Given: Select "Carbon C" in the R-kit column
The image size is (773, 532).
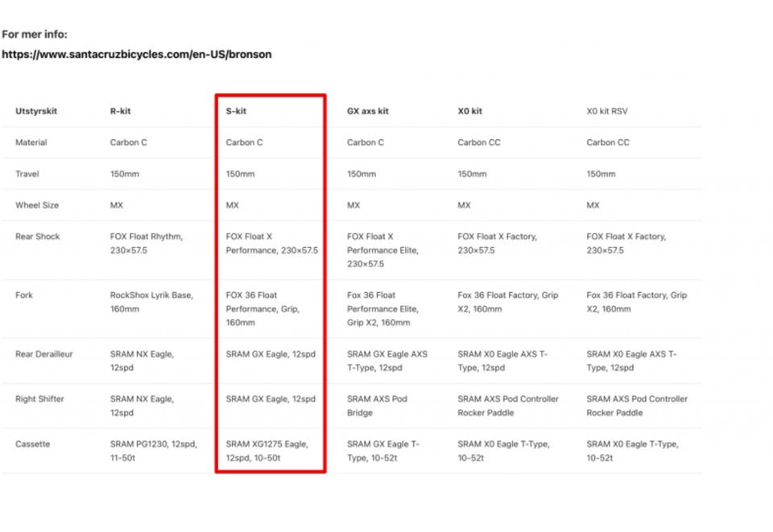Looking at the screenshot, I should point(129,142).
